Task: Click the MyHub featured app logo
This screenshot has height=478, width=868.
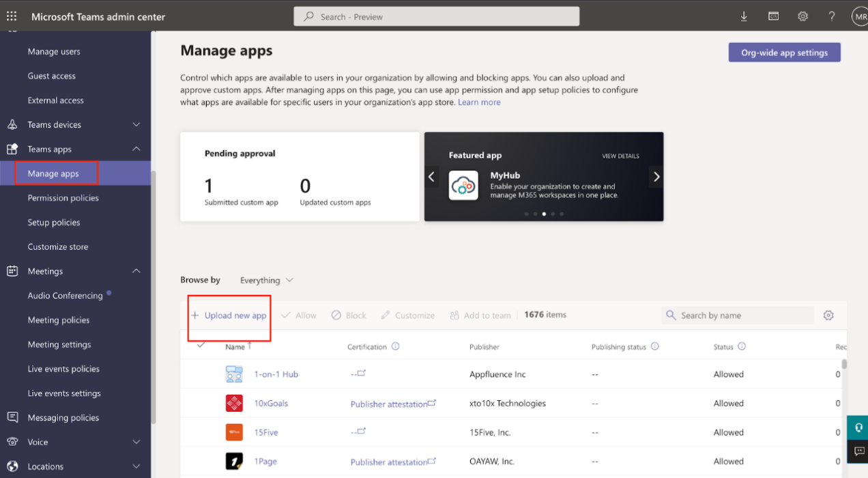Action: tap(463, 185)
